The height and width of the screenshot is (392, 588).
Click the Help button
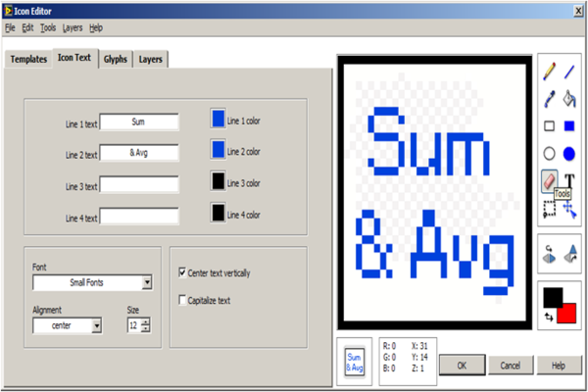coord(559,365)
